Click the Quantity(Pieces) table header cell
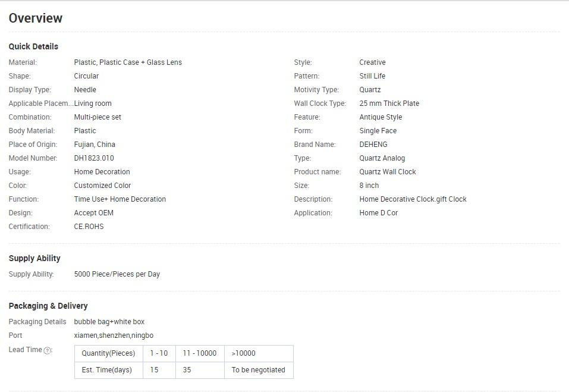 108,353
